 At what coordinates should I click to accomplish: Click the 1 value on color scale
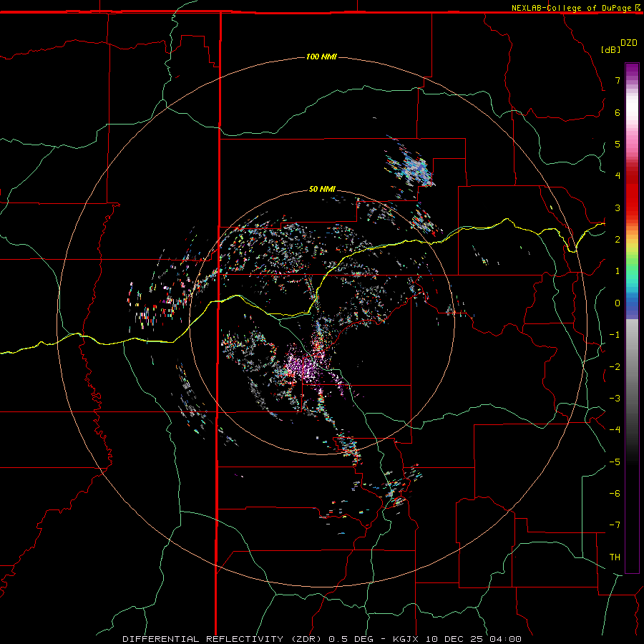tap(618, 271)
